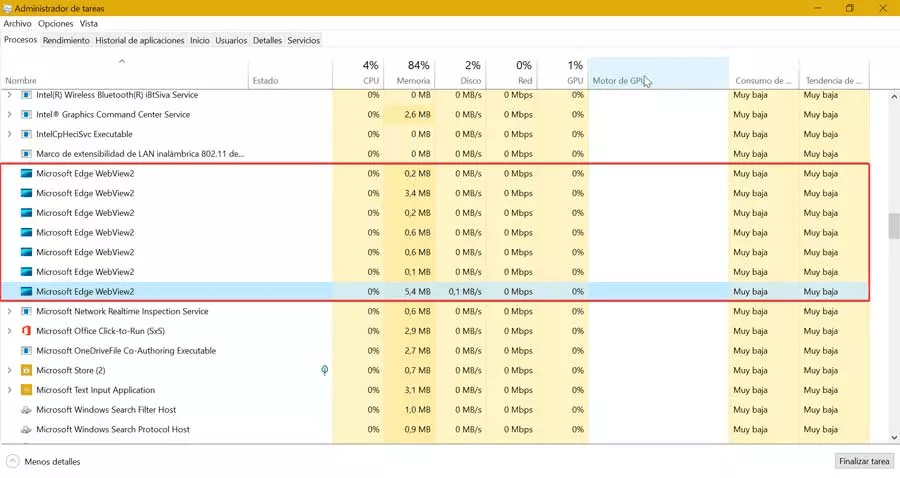
Task: Click the Microsoft Windows Search Protocol Host icon
Action: point(26,429)
